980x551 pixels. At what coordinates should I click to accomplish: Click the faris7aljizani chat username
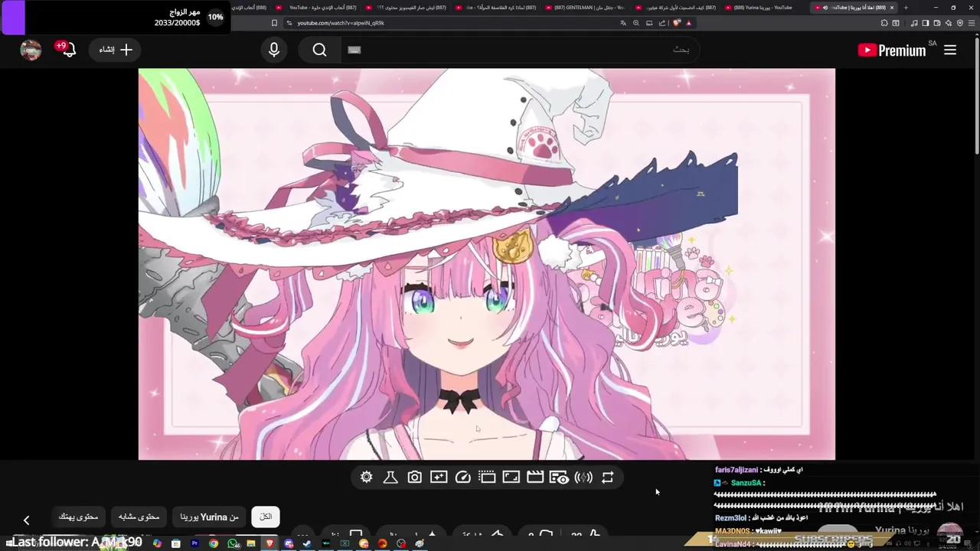click(736, 470)
